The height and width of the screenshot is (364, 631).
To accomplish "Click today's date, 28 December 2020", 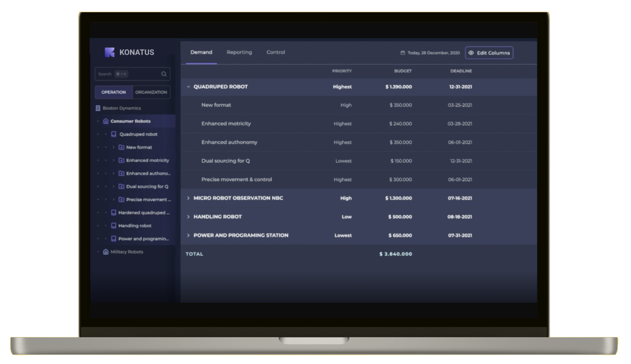I will click(434, 53).
